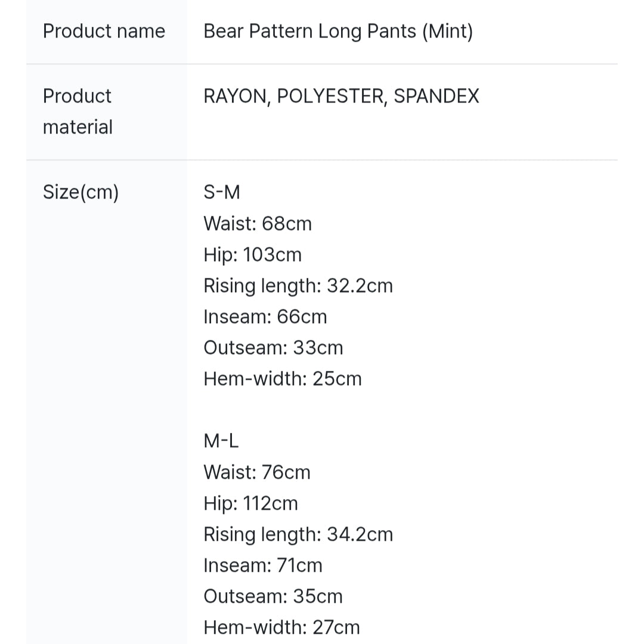Image resolution: width=644 pixels, height=644 pixels.
Task: Click the "Hip: 103cm" measurement line
Action: [x=252, y=255]
